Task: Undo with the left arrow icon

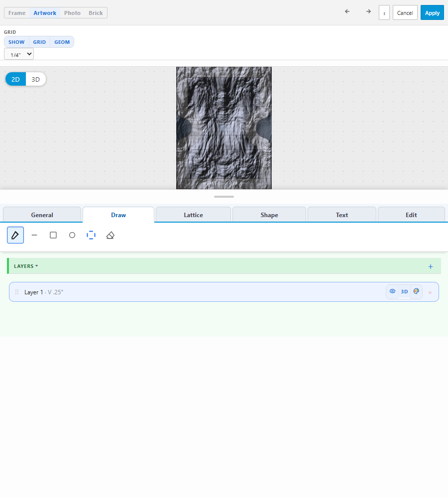Action: (347, 11)
